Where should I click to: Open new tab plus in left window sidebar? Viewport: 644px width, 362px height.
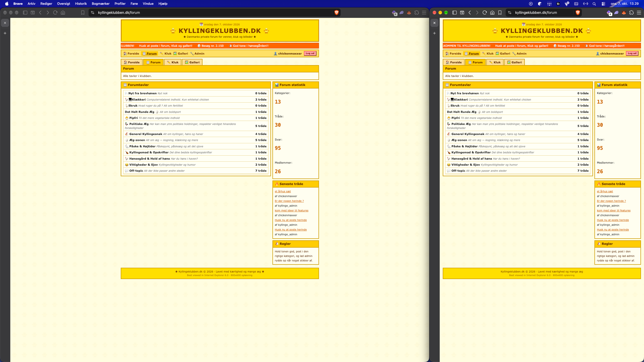(x=5, y=33)
